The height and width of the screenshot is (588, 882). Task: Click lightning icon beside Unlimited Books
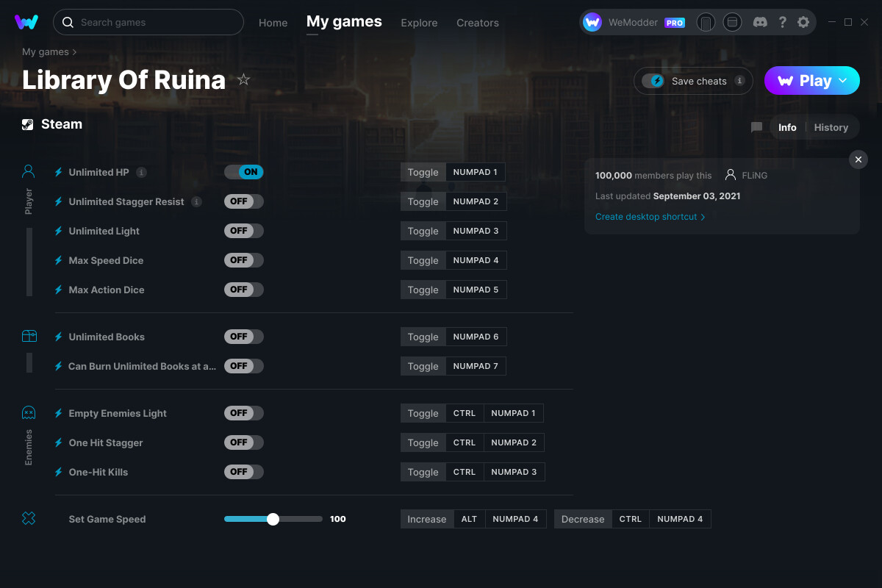click(59, 337)
